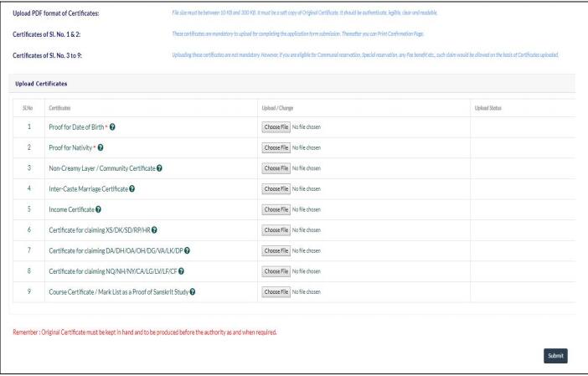This screenshot has height=376, width=588.
Task: Click help icon for XS/DK/SD/RP/HR certificate
Action: click(154, 229)
